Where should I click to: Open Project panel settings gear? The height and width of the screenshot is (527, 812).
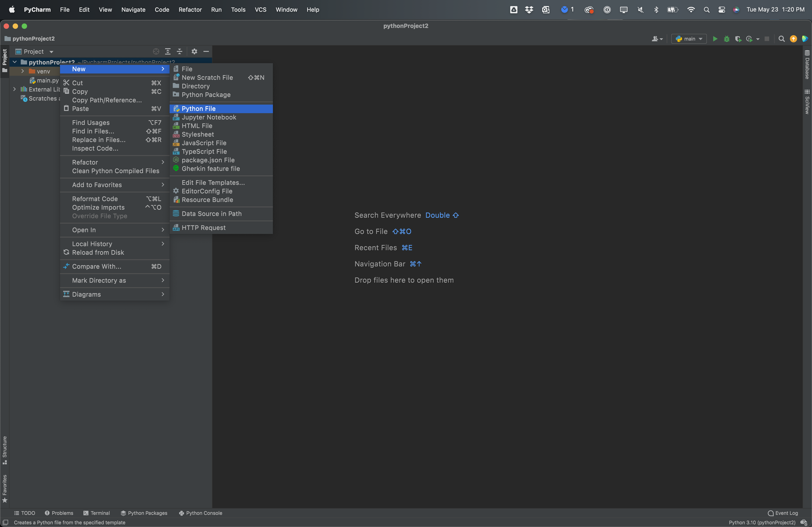tap(194, 51)
